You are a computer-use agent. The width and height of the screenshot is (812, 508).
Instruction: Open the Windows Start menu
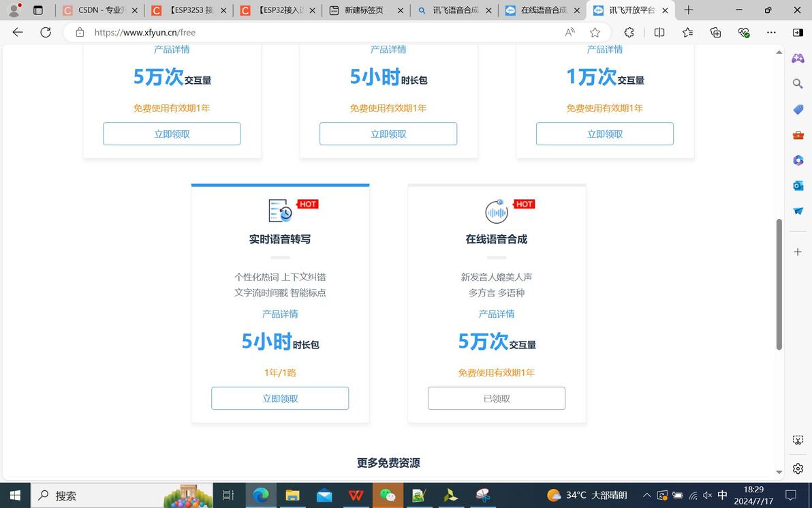tap(15, 495)
